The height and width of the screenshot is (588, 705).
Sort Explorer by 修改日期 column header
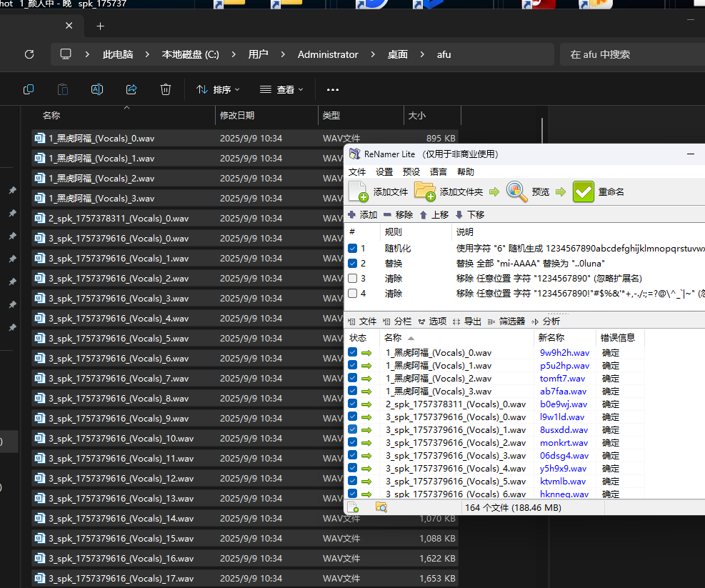(x=266, y=116)
